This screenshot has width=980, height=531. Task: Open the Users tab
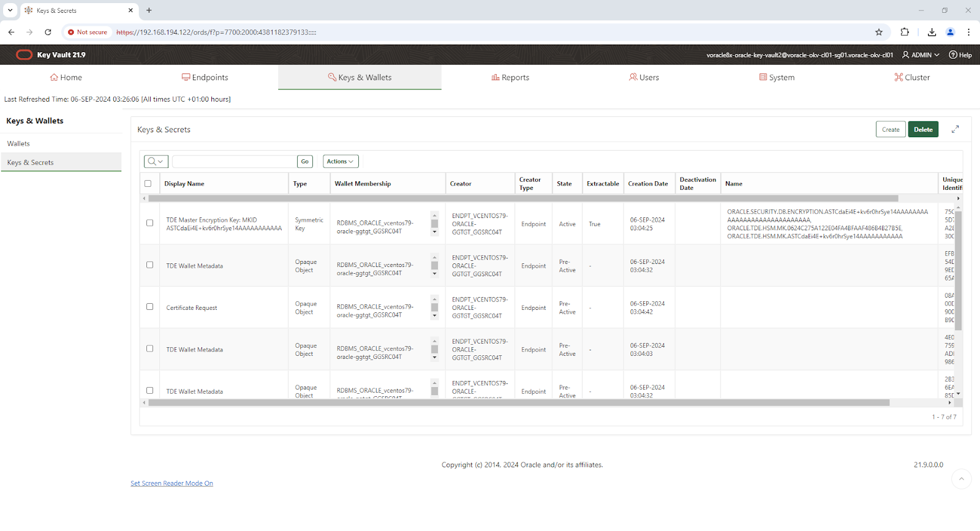(644, 77)
